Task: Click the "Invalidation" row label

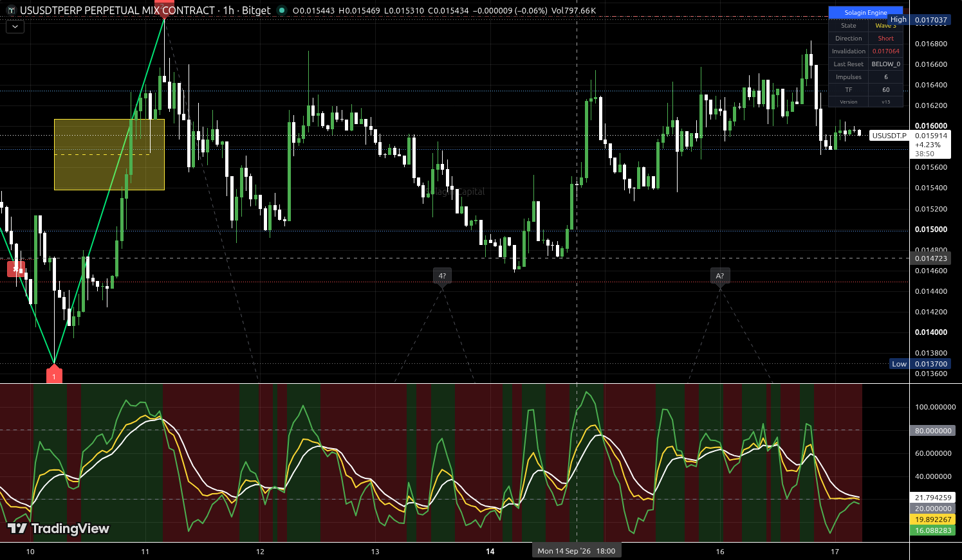Action: 849,51
